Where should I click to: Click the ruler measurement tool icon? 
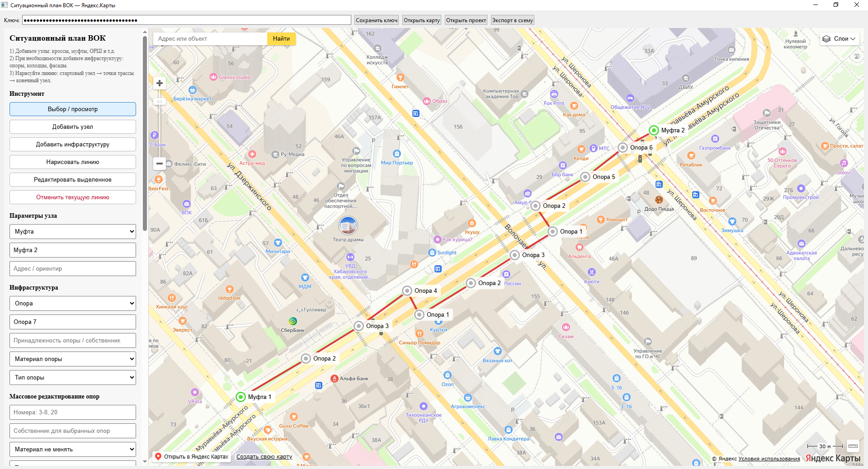(853, 446)
